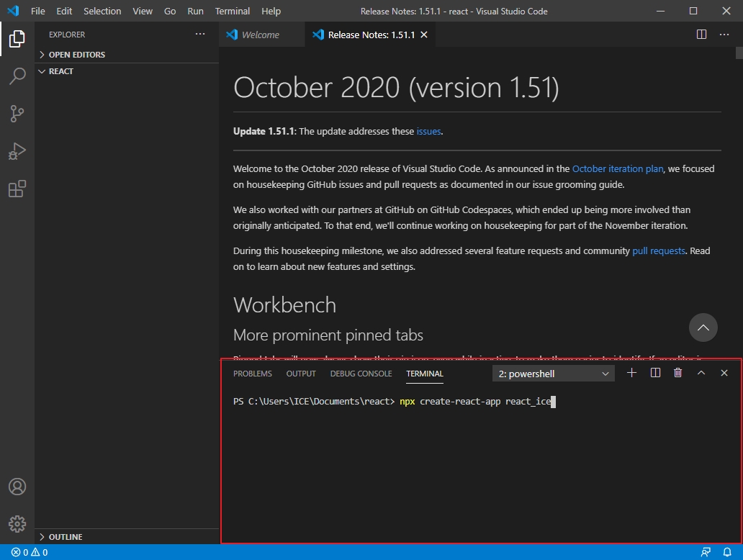The image size is (743, 560).
Task: Open the Explorer view in the activity bar
Action: 17,39
